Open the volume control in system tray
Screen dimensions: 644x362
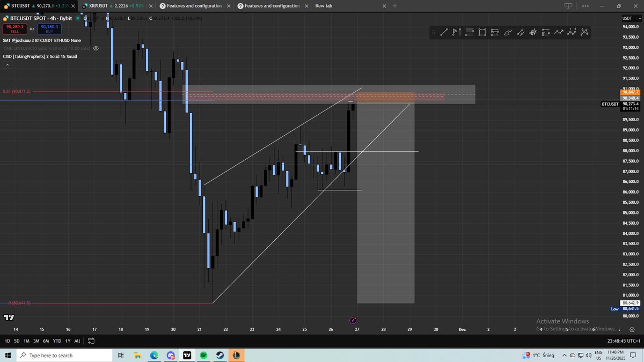click(589, 356)
